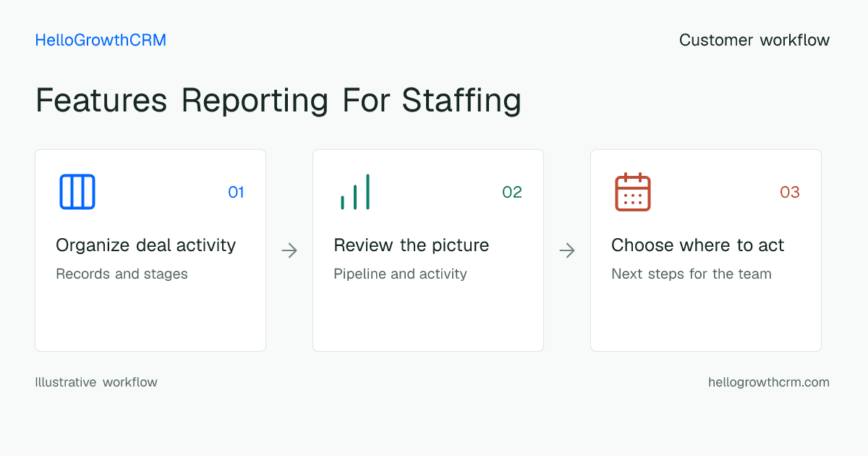This screenshot has width=868, height=456.
Task: Click the Pipeline and activity subtitle
Action: (x=400, y=274)
